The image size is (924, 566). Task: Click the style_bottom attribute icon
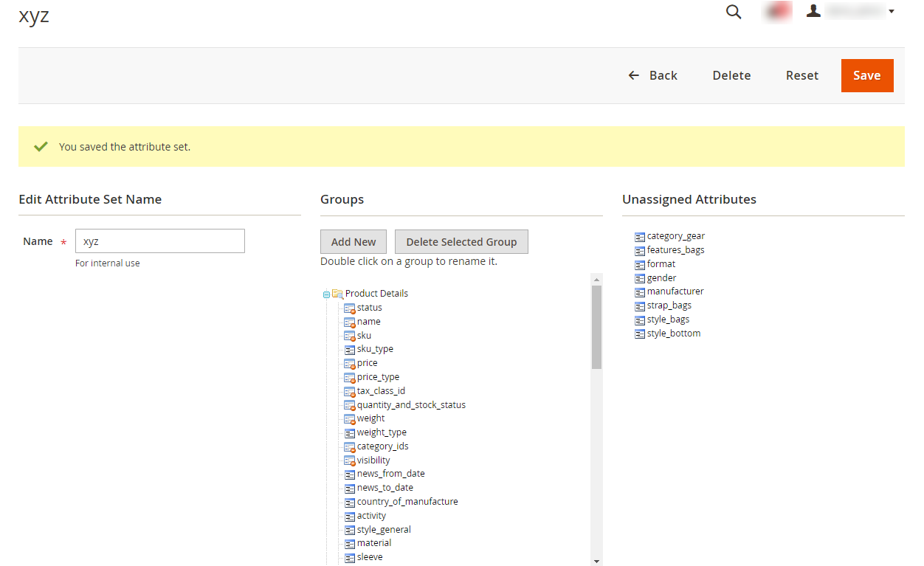click(x=640, y=334)
